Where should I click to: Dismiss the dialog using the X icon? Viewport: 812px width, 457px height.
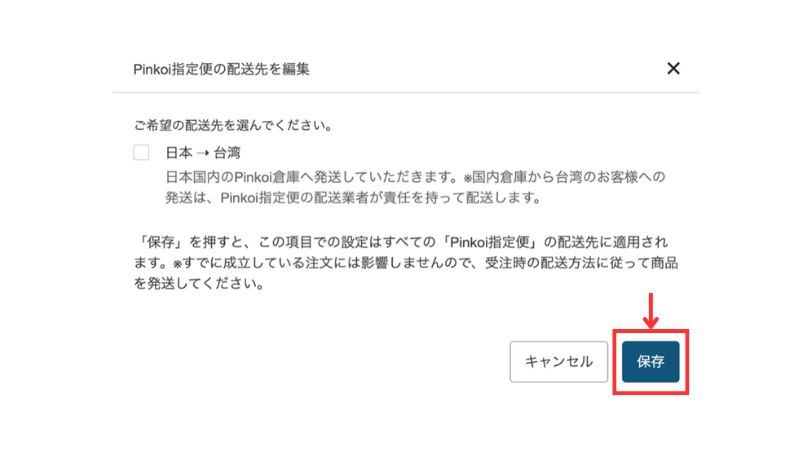click(x=673, y=68)
